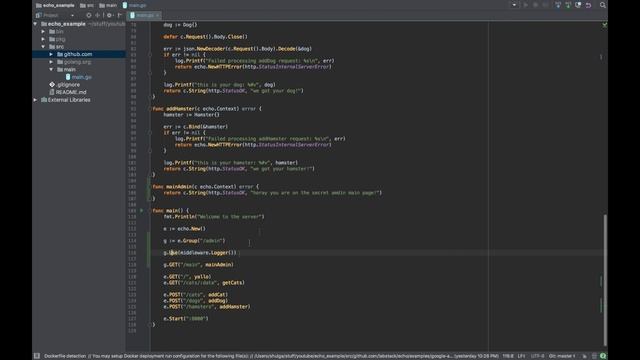Open the .gitignore file in tree
This screenshot has height=360, width=640.
point(64,84)
